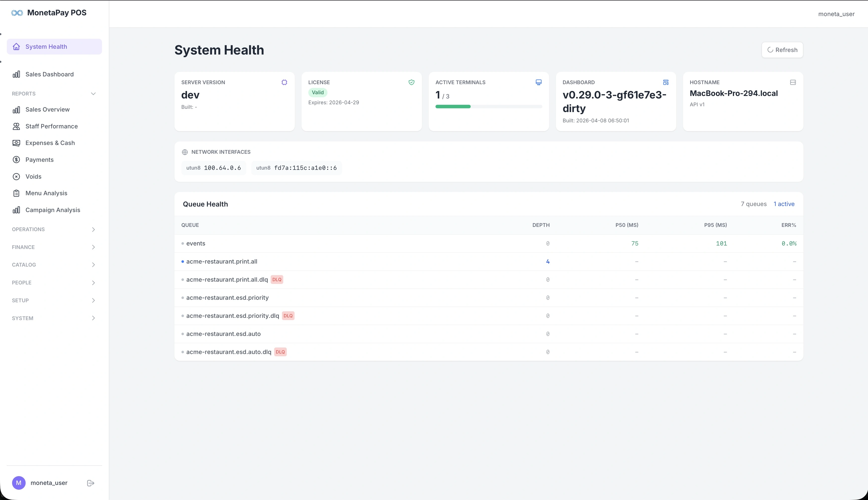Go to Sales Overview report
Screen dimensions: 868x500
pyautogui.click(x=54, y=110)
